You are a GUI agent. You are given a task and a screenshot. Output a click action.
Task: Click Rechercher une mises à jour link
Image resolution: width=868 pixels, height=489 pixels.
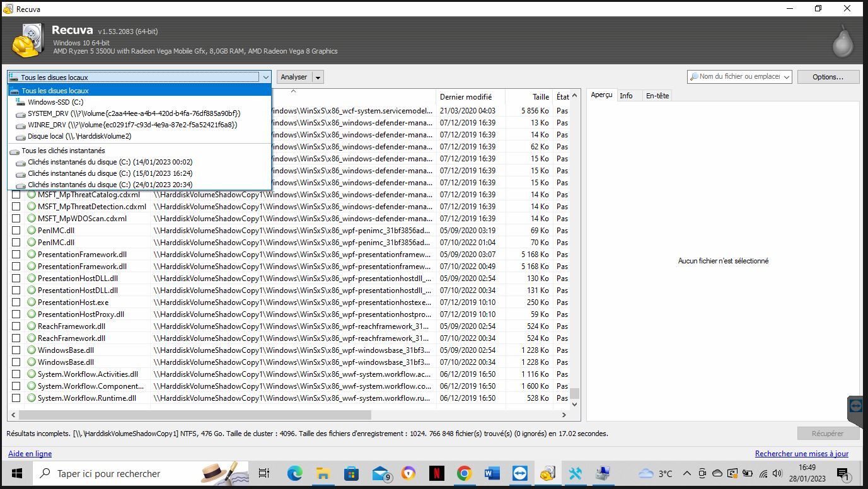point(802,454)
